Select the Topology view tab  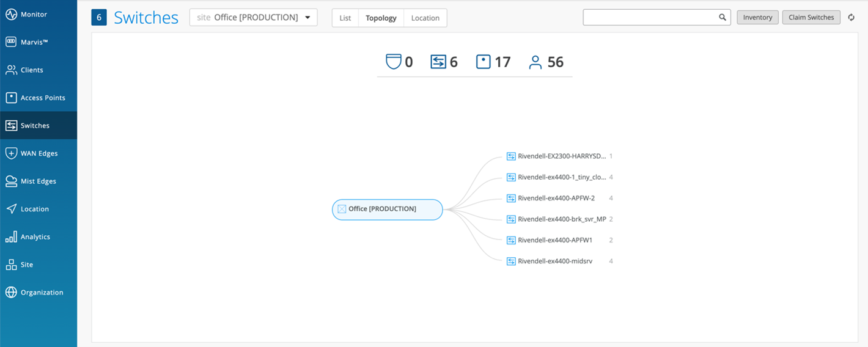pos(381,18)
